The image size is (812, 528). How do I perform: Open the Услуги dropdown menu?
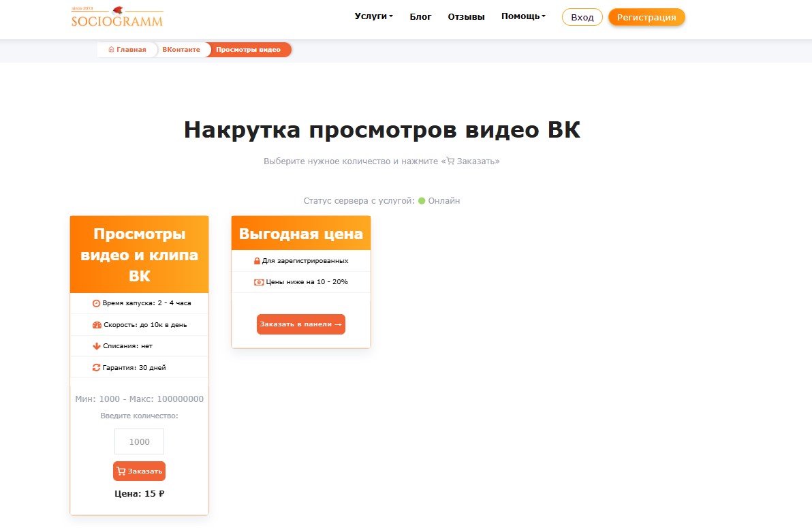(x=373, y=16)
